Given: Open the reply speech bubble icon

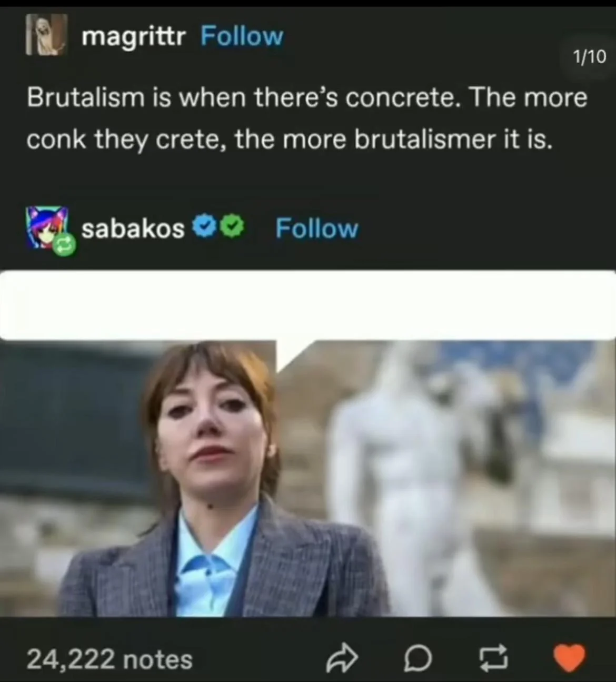Looking at the screenshot, I should 418,659.
